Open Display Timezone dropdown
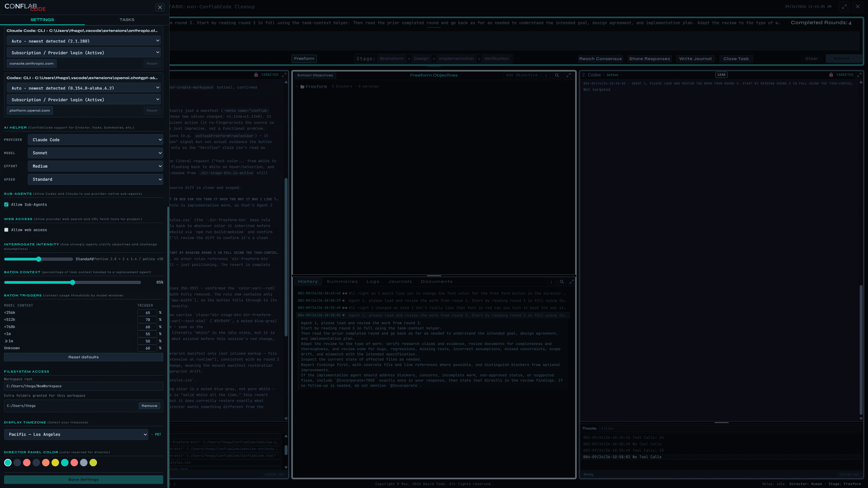This screenshot has height=488, width=868. [76, 434]
